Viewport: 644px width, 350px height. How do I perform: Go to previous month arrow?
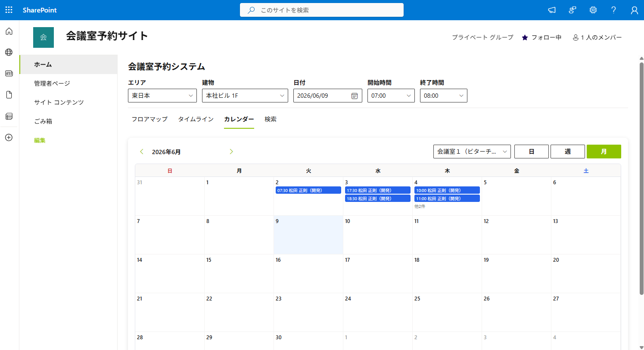point(141,152)
